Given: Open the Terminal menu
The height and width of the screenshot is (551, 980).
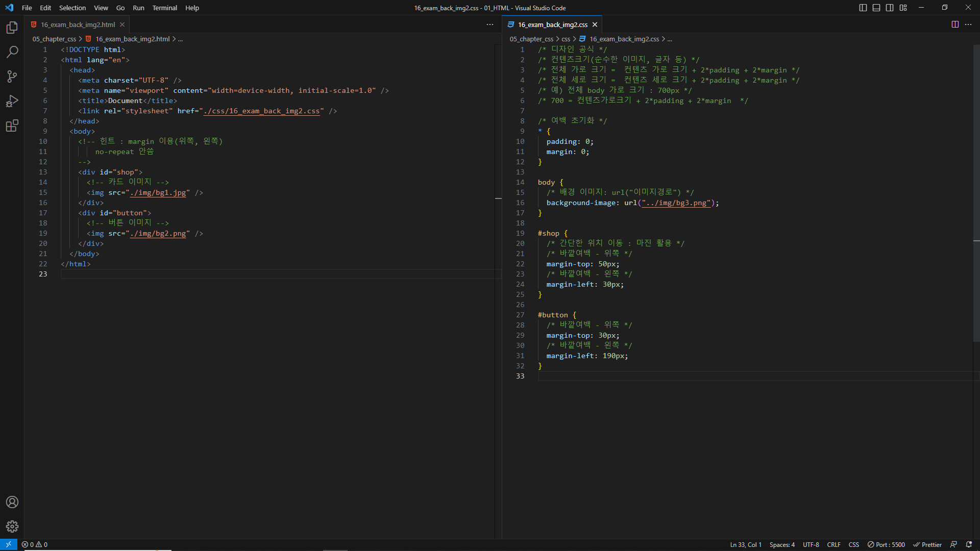Looking at the screenshot, I should click(x=164, y=8).
